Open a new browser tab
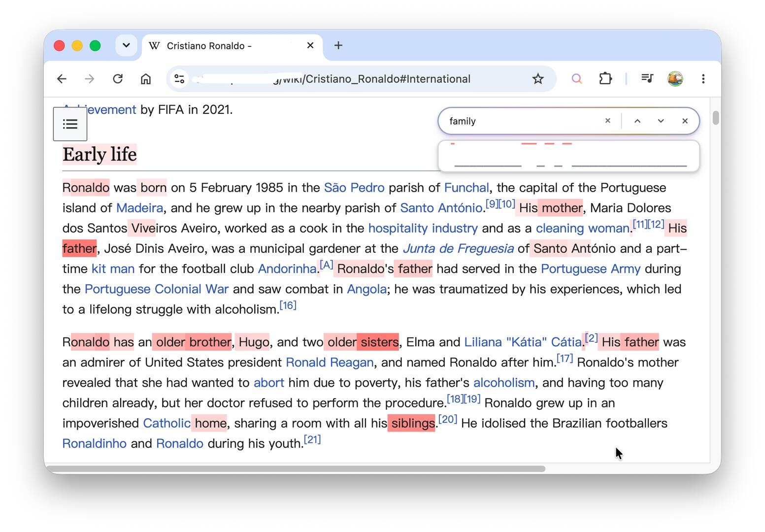This screenshot has width=765, height=532. (338, 45)
